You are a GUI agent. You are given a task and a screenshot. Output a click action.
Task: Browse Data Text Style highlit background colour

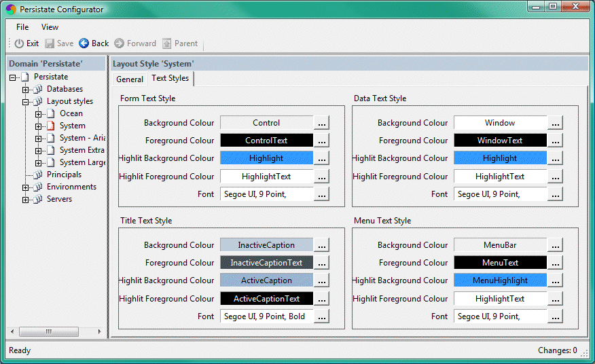coord(556,158)
